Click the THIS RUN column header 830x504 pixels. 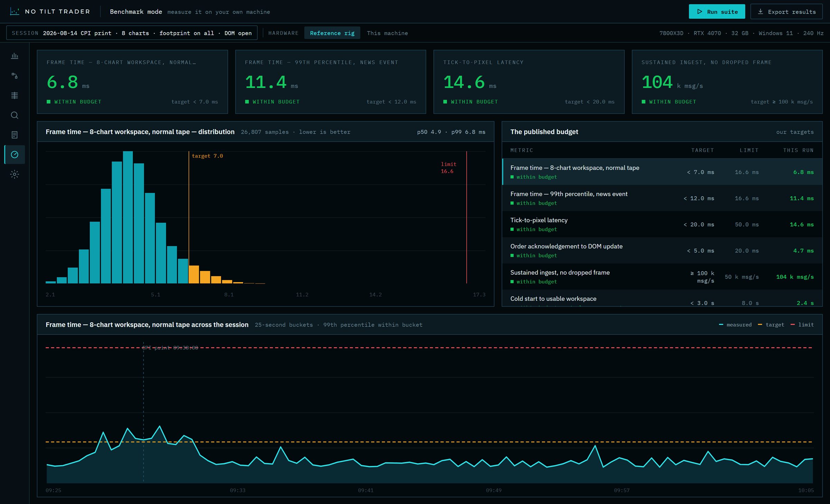tap(798, 150)
